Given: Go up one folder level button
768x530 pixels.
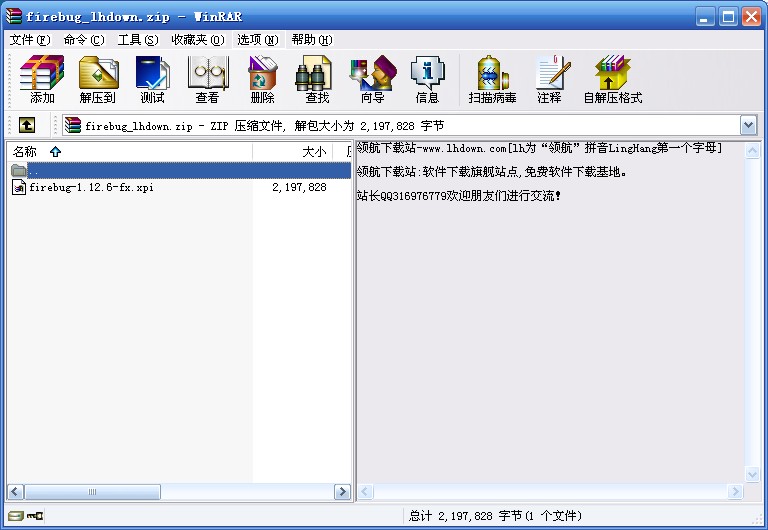Looking at the screenshot, I should pos(27,125).
